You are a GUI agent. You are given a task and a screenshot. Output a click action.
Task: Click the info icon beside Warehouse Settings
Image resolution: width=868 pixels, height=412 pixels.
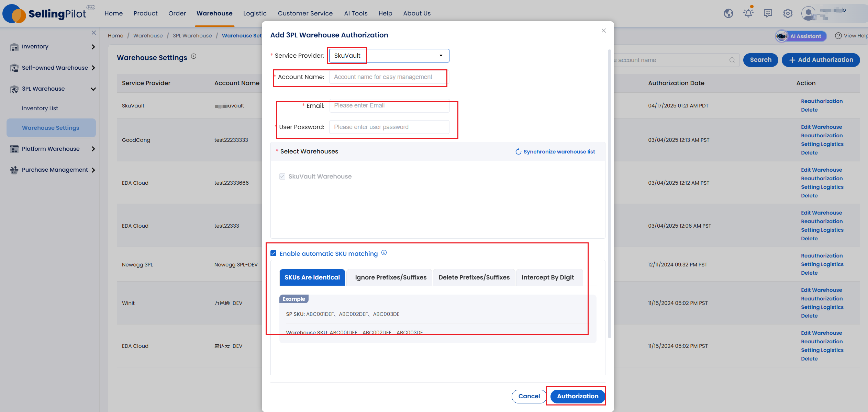click(x=193, y=56)
